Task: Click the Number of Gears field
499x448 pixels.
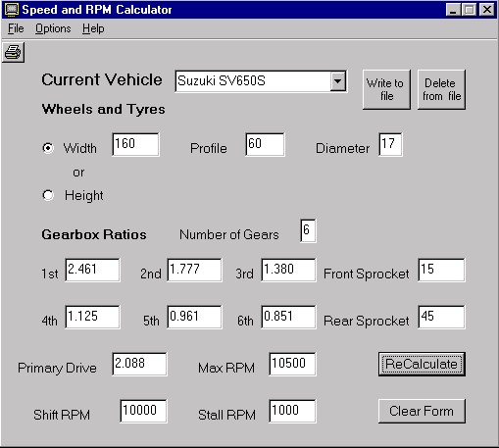Action: click(308, 230)
